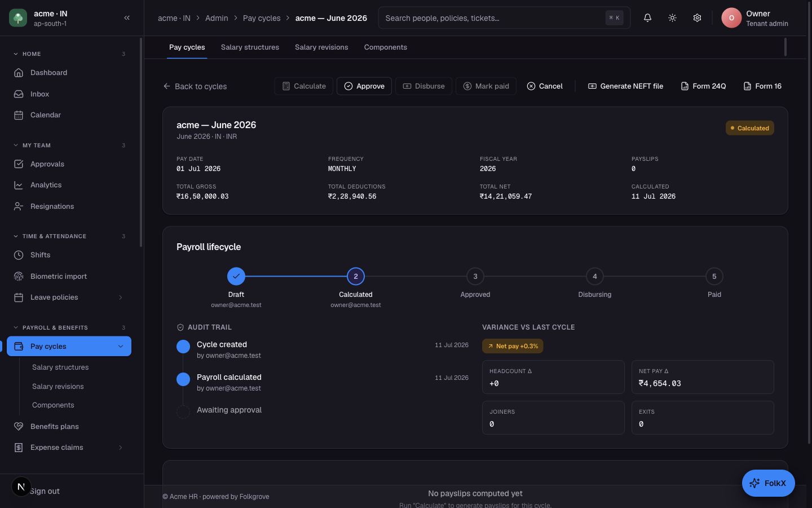812x508 pixels.
Task: Generate NEFT file
Action: pos(625,86)
